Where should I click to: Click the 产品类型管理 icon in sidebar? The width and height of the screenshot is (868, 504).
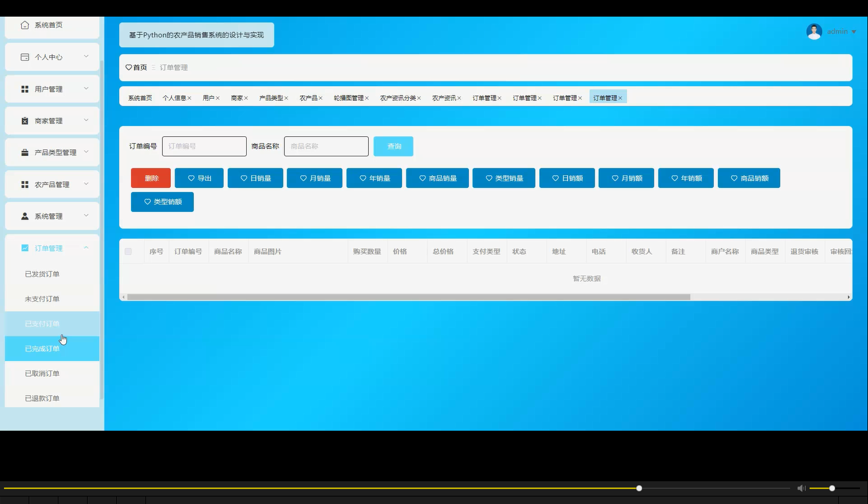(x=25, y=152)
